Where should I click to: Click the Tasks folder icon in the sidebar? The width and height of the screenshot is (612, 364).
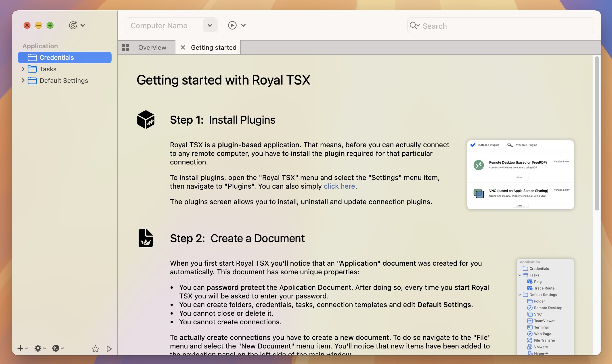[32, 69]
